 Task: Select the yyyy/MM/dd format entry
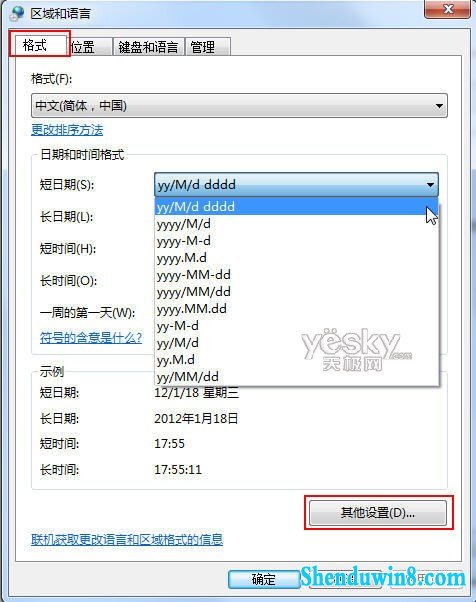296,291
